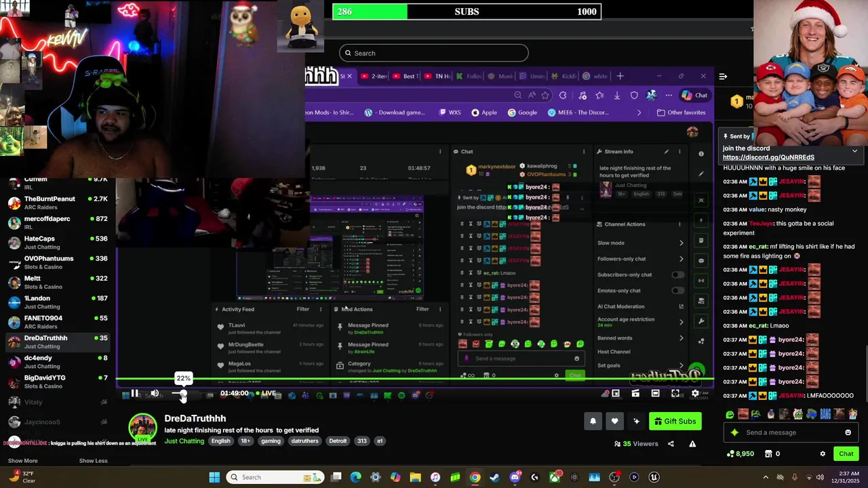Click the chat Send a message field
The image size is (868, 488).
[789, 432]
